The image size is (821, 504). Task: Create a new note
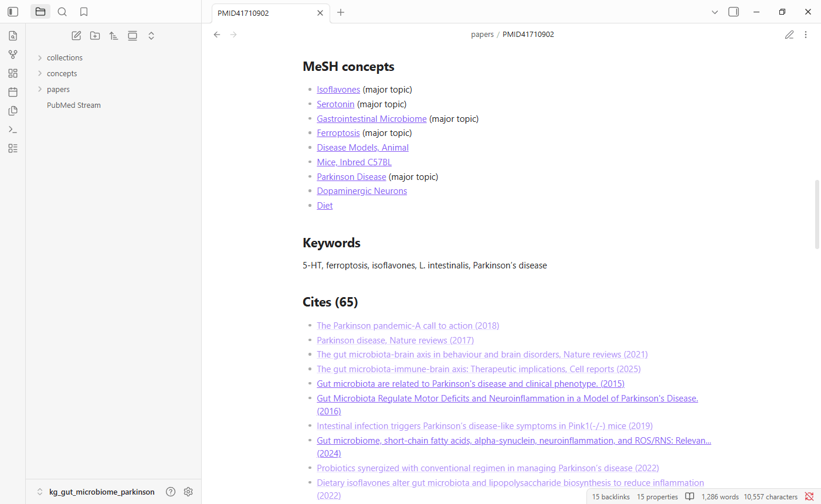[76, 36]
